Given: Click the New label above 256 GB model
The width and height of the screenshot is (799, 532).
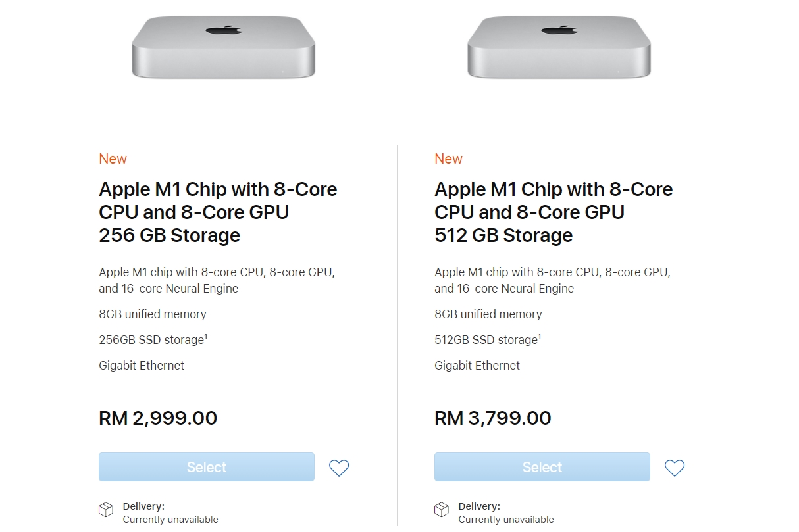Looking at the screenshot, I should [113, 159].
